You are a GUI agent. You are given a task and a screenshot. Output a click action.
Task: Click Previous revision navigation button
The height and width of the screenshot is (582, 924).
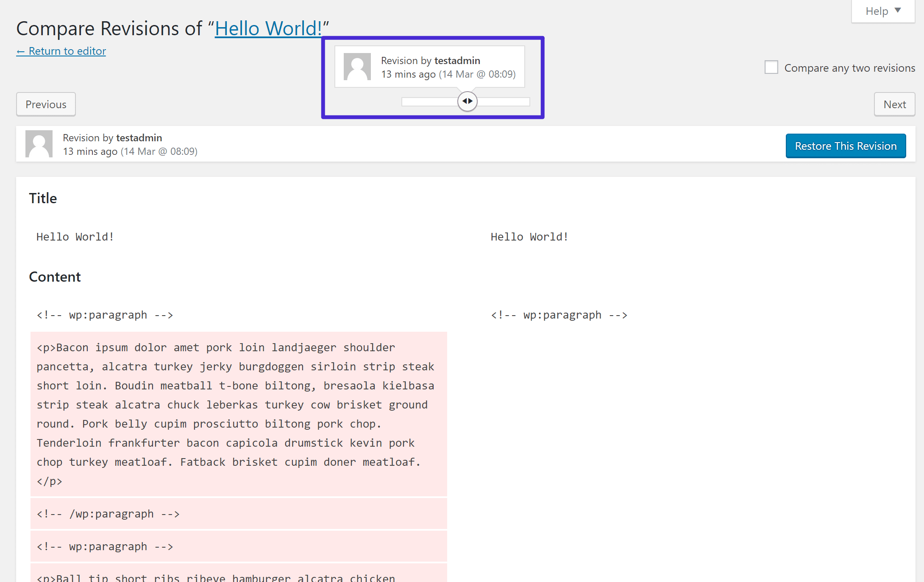coord(45,104)
